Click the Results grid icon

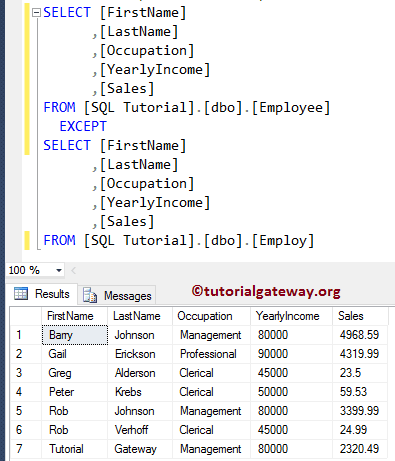(21, 294)
